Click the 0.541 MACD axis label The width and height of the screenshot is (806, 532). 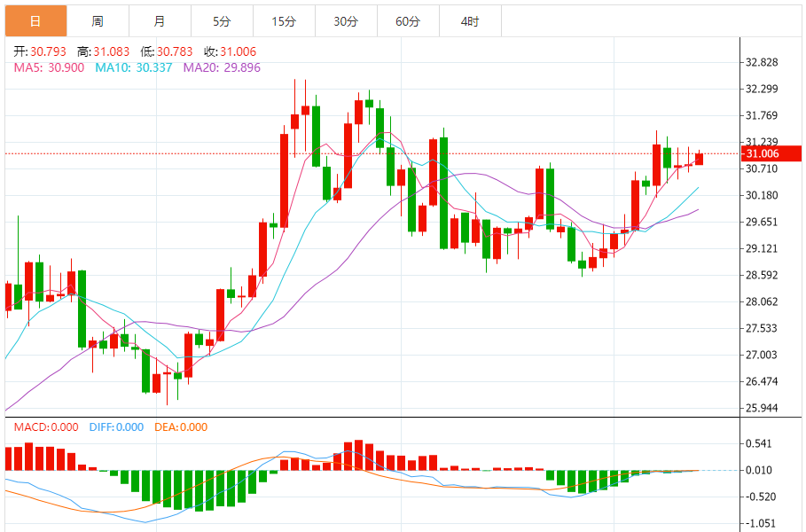click(759, 443)
